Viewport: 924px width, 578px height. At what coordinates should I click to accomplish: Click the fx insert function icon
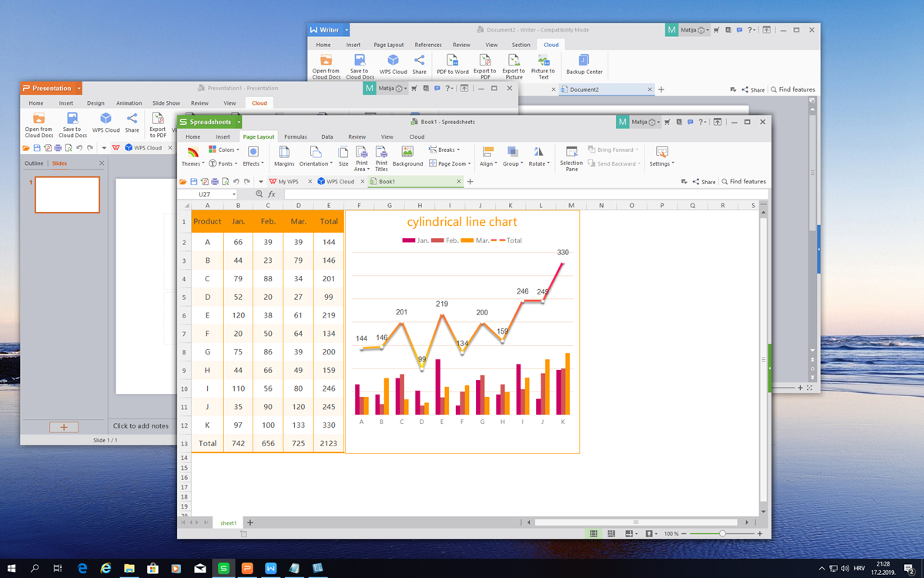coord(271,194)
